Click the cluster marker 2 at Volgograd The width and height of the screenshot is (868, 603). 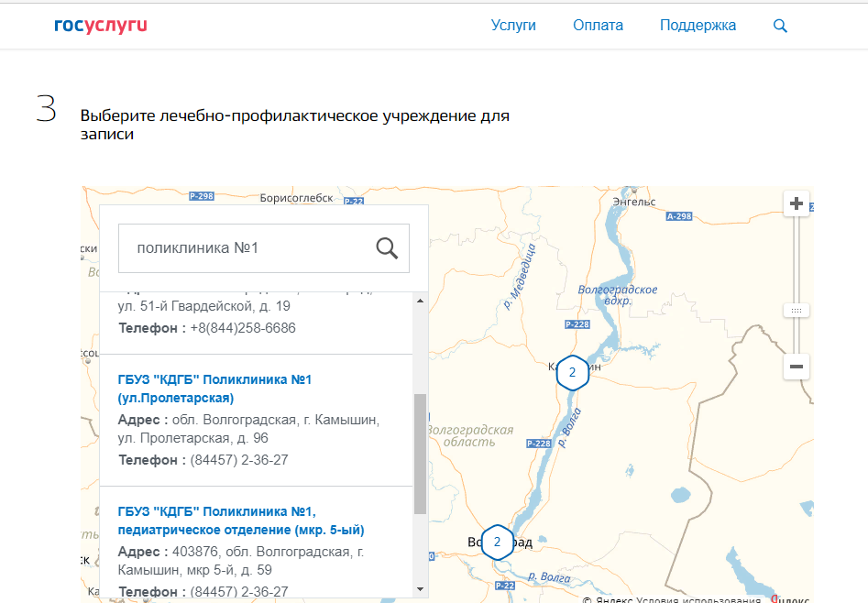(x=497, y=543)
